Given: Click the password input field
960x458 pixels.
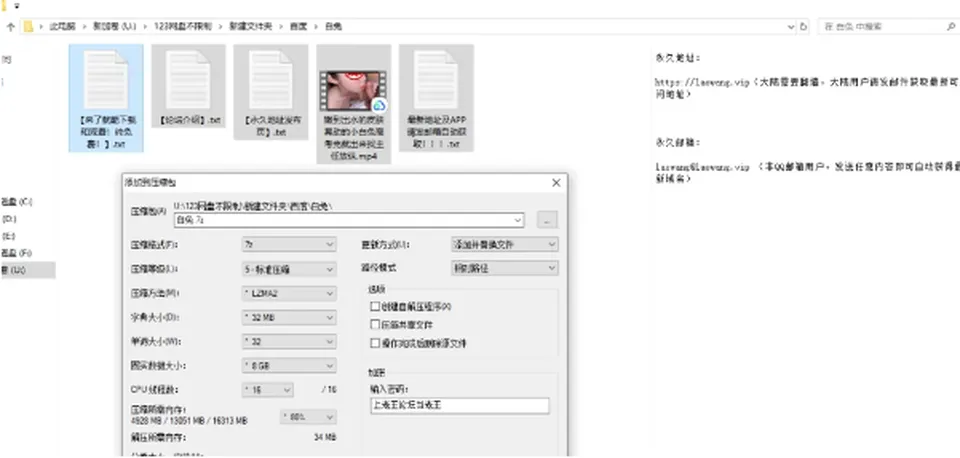Looking at the screenshot, I should [x=460, y=405].
